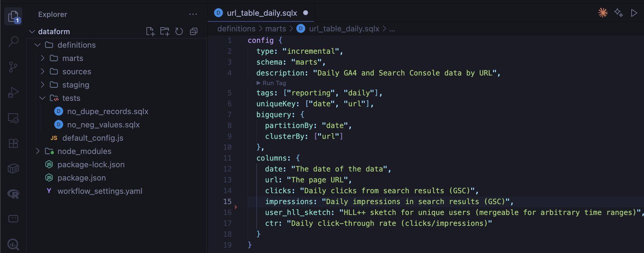Open the Run and Debug view
Viewport: 644px width, 253px height.
(13, 93)
